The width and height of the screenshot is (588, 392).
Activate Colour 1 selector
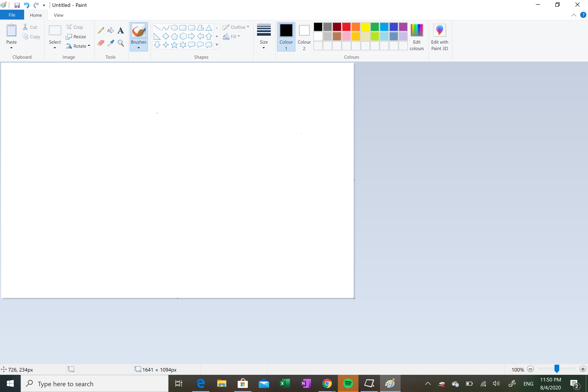point(286,37)
